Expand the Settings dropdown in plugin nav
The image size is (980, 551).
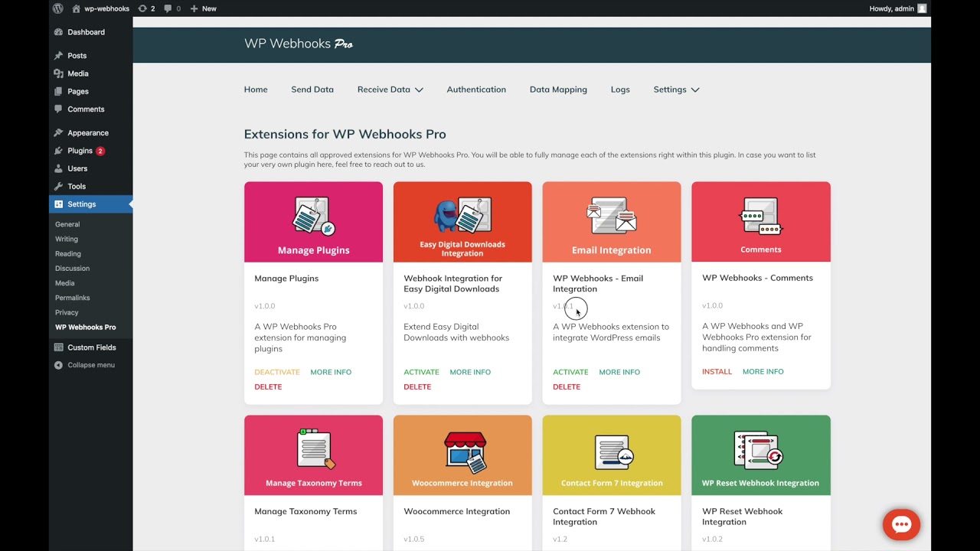click(676, 90)
